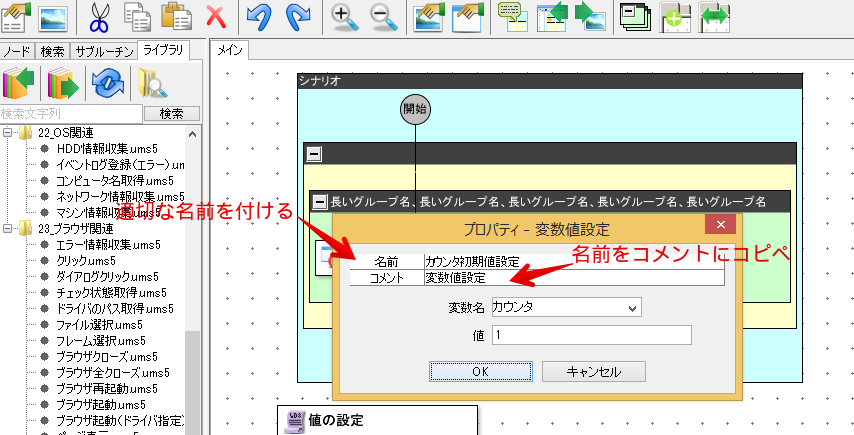Image resolution: width=854 pixels, height=435 pixels.
Task: Click library scrollbar up arrow
Action: click(x=192, y=134)
